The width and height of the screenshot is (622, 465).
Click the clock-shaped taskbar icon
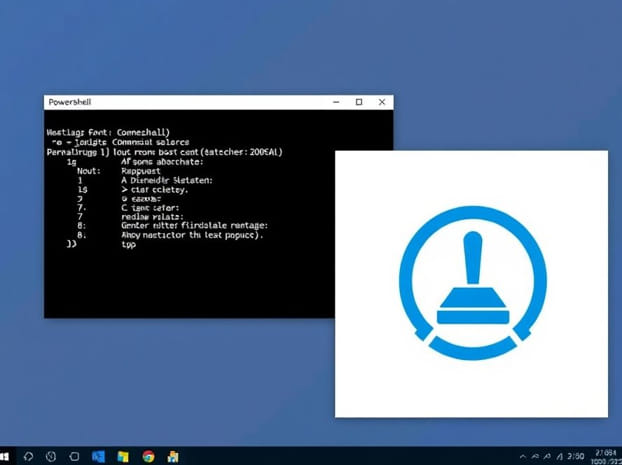point(51,456)
